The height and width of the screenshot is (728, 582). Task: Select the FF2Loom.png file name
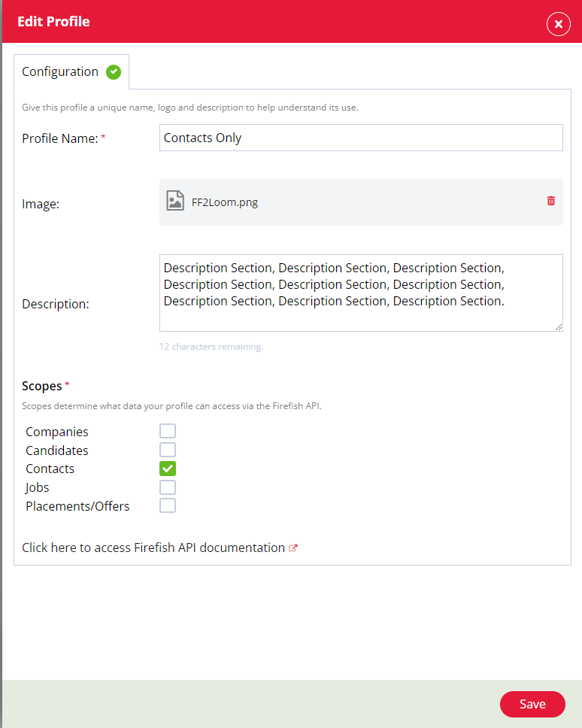click(x=225, y=202)
